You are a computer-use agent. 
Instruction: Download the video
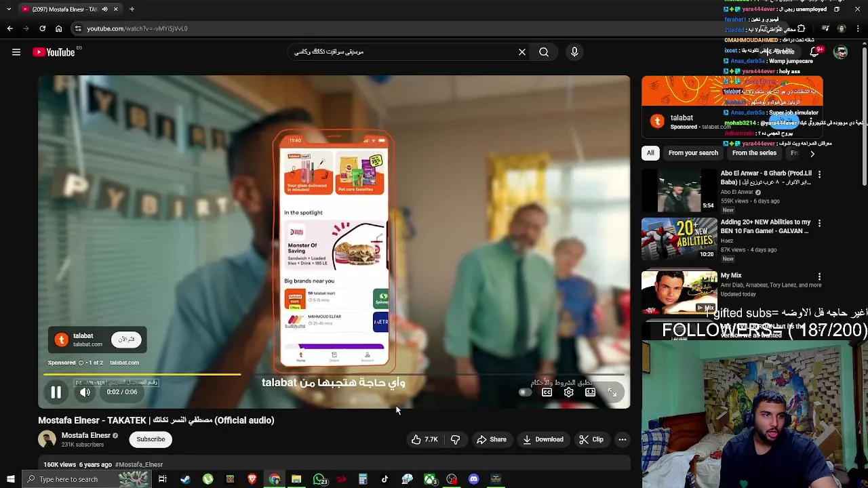click(x=543, y=439)
